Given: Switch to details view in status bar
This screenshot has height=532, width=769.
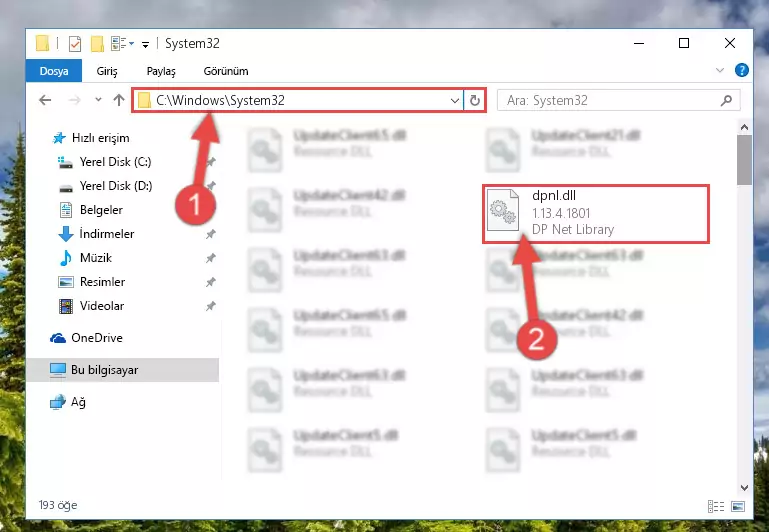Looking at the screenshot, I should point(716,506).
